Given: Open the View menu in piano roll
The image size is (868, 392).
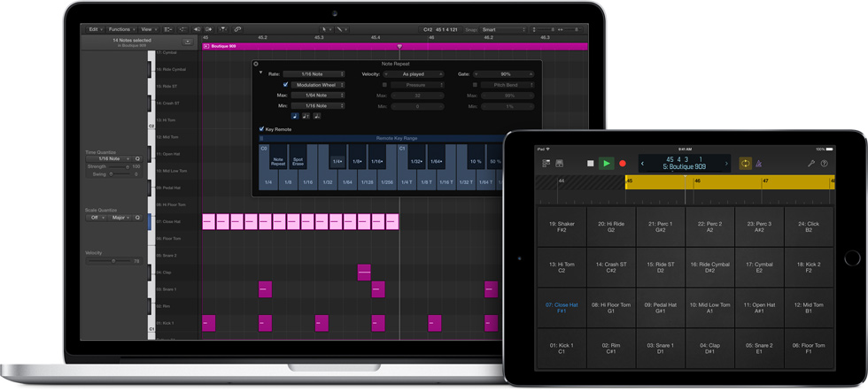Looking at the screenshot, I should tap(149, 29).
